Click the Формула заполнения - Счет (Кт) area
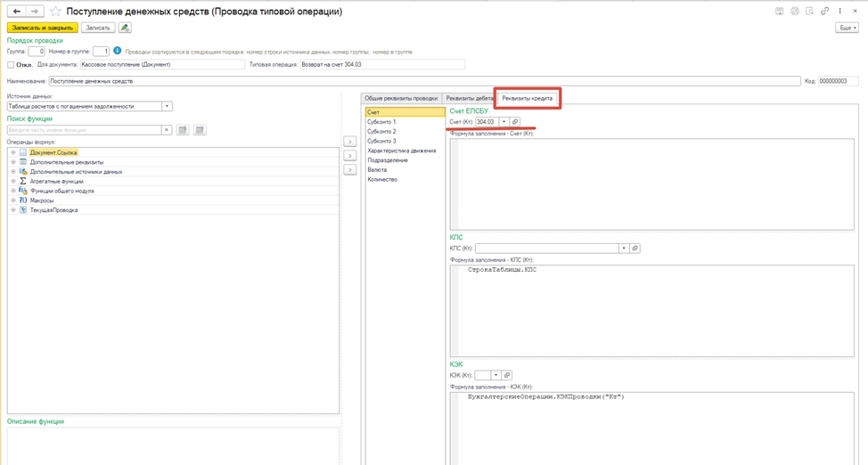 (x=651, y=184)
